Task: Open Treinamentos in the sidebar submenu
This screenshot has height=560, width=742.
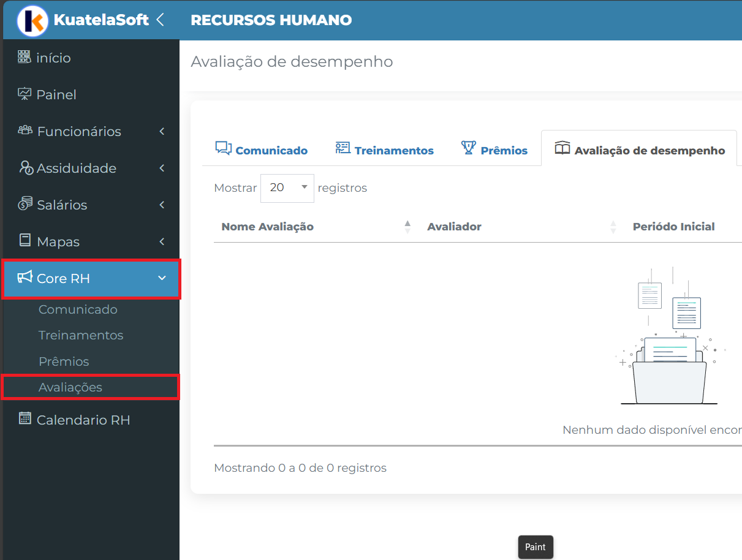Action: pos(81,335)
